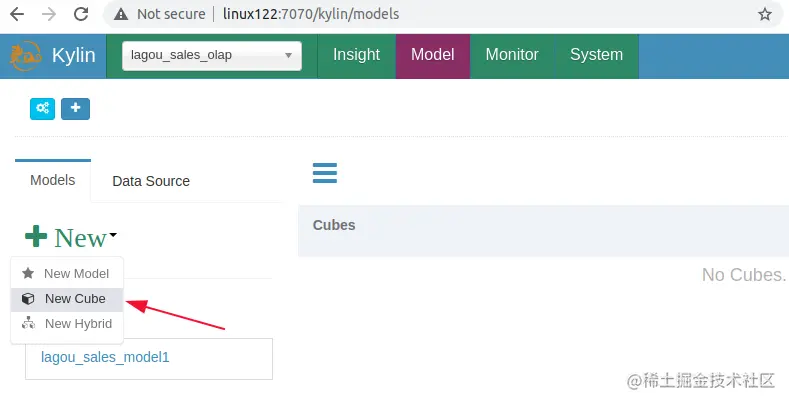The width and height of the screenshot is (789, 404).
Task: Switch to the Data Source tab
Action: pos(151,181)
